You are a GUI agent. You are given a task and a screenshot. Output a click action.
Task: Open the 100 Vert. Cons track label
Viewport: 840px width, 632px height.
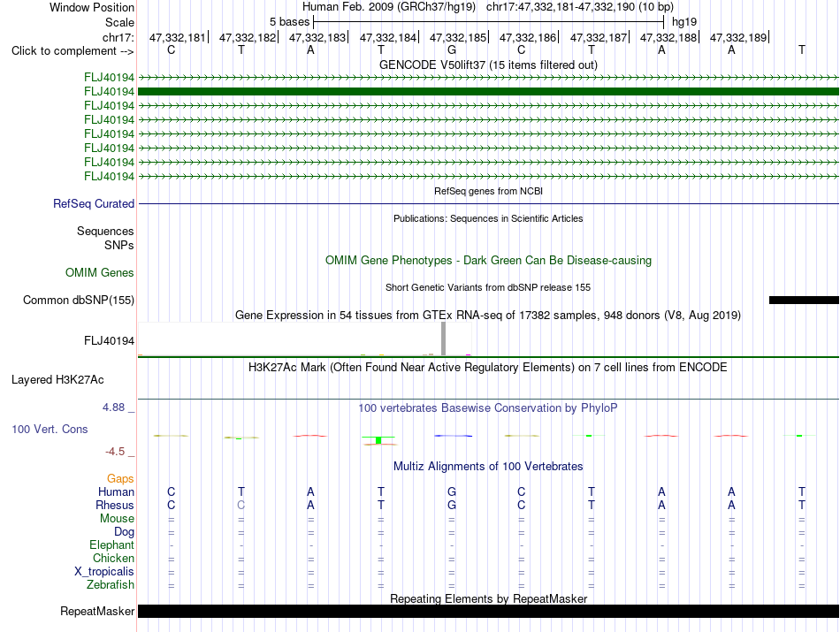click(x=50, y=429)
